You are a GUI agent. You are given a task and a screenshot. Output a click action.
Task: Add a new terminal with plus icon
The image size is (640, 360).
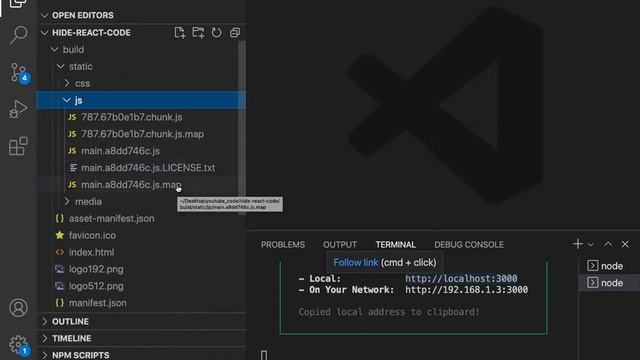pos(577,244)
